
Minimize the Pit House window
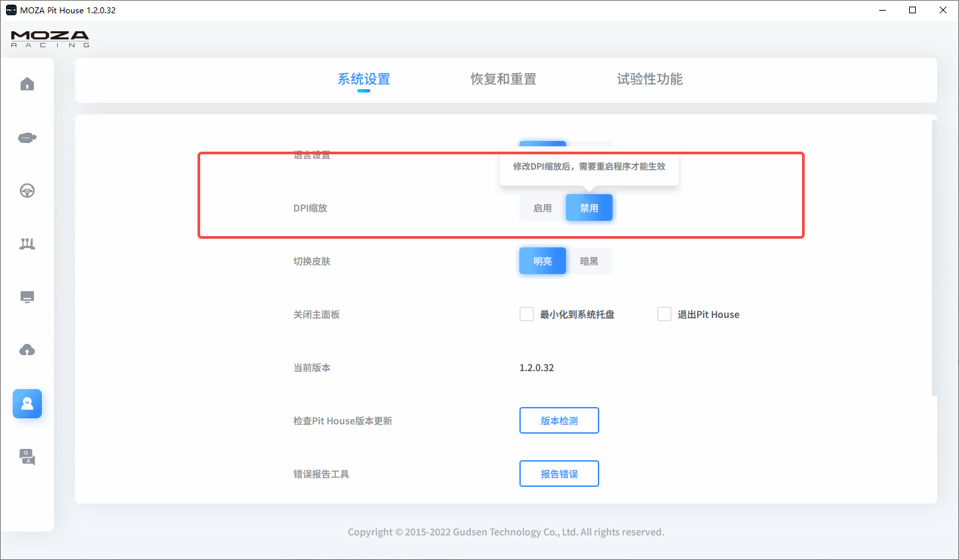(883, 10)
